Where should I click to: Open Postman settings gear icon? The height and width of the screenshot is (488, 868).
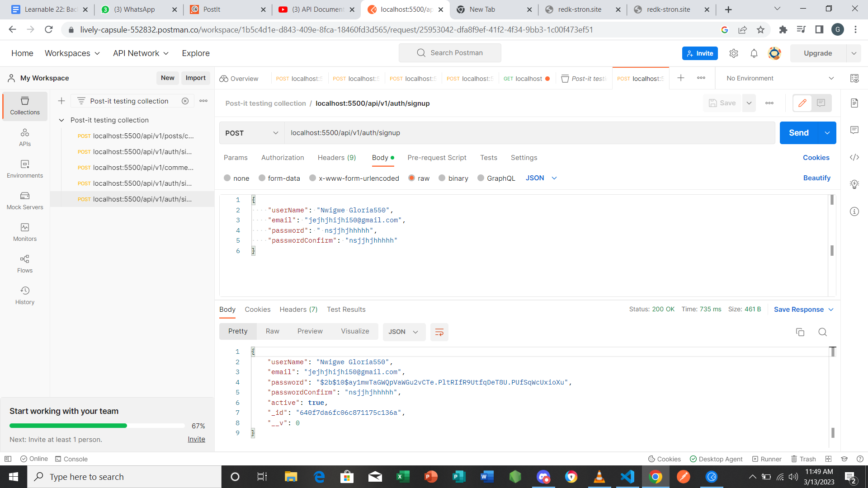point(734,53)
